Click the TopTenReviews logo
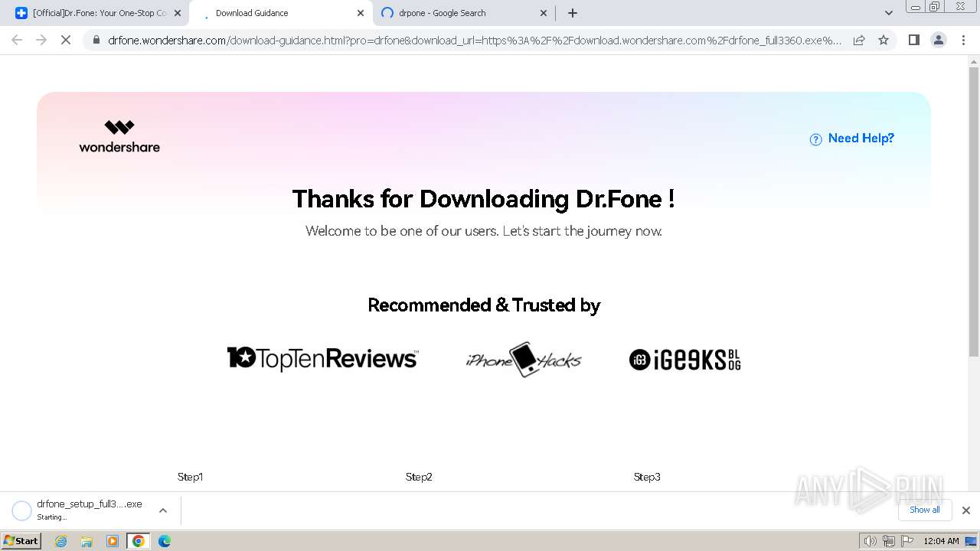 [x=322, y=358]
